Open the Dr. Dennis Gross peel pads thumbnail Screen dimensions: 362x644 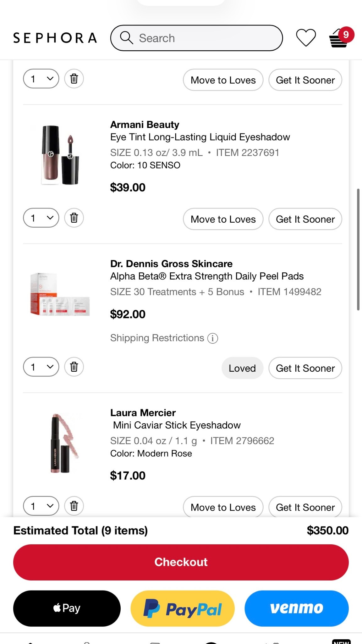coord(60,295)
